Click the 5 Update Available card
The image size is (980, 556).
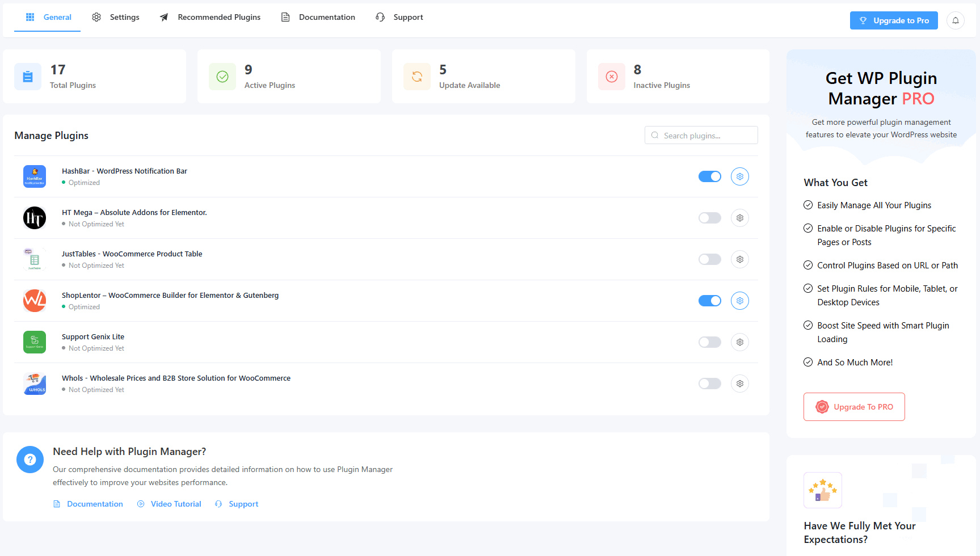coord(483,77)
